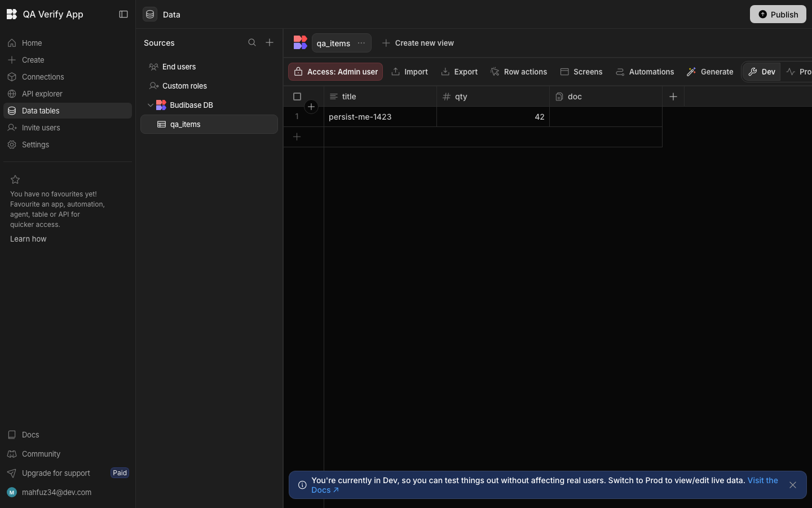The width and height of the screenshot is (812, 508).
Task: Click the favourites star icon
Action: click(x=15, y=179)
